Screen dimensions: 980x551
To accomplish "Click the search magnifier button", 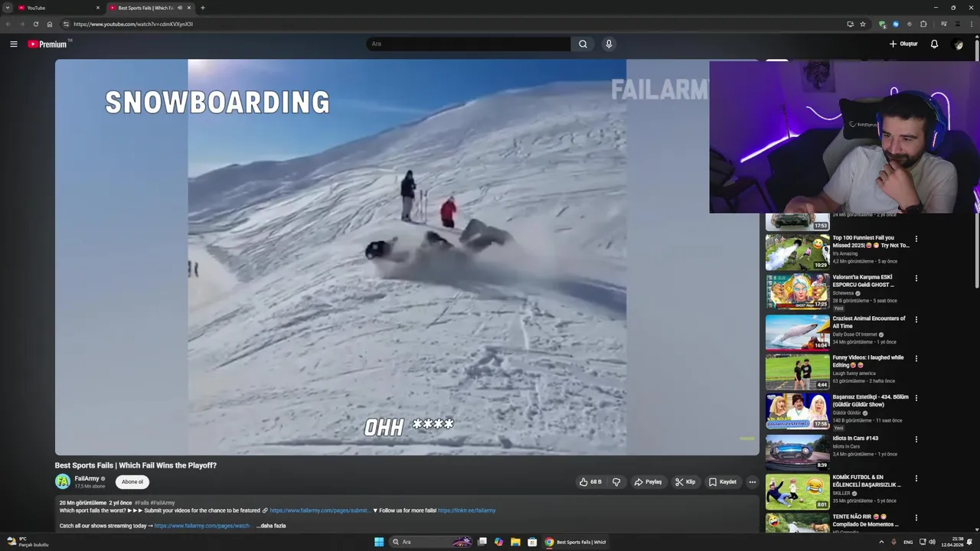I will coord(583,44).
